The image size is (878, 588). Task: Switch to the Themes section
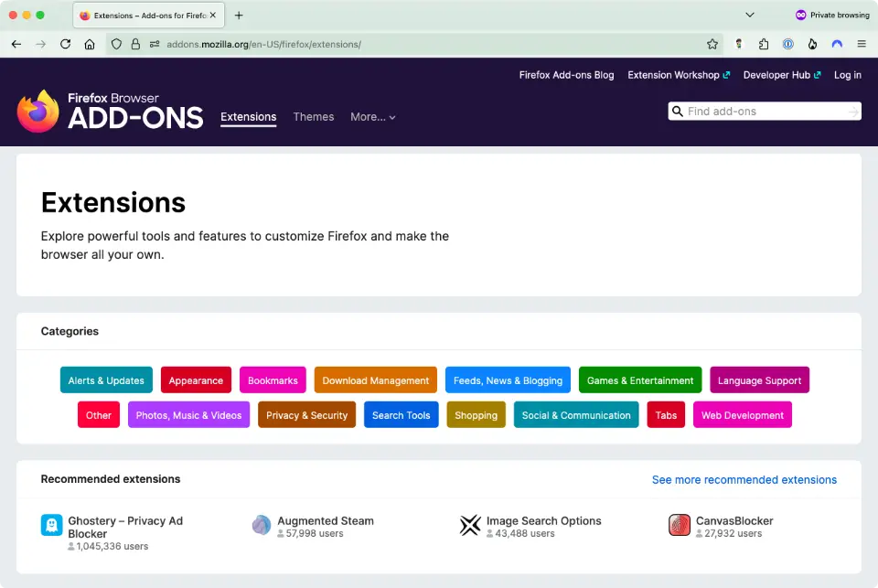pyautogui.click(x=314, y=117)
